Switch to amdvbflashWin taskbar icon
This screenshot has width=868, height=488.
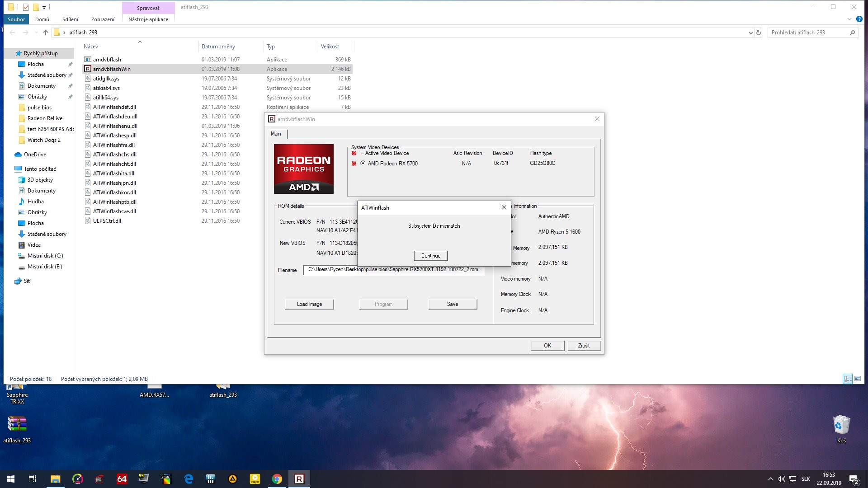pyautogui.click(x=299, y=479)
